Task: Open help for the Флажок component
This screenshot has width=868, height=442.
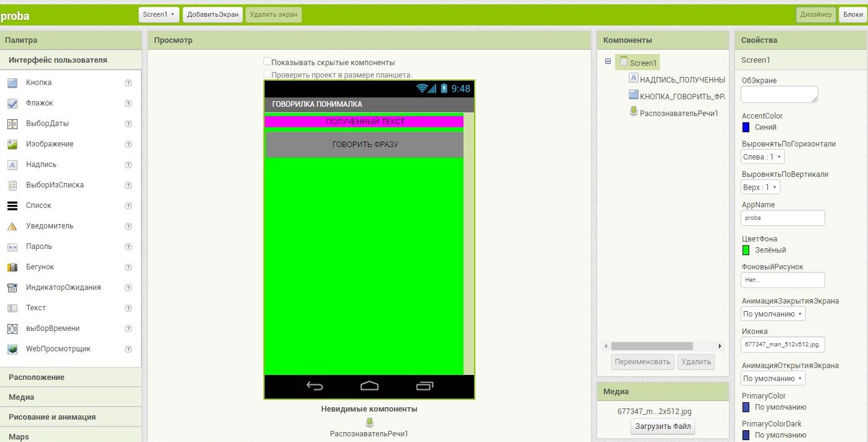Action: [129, 103]
